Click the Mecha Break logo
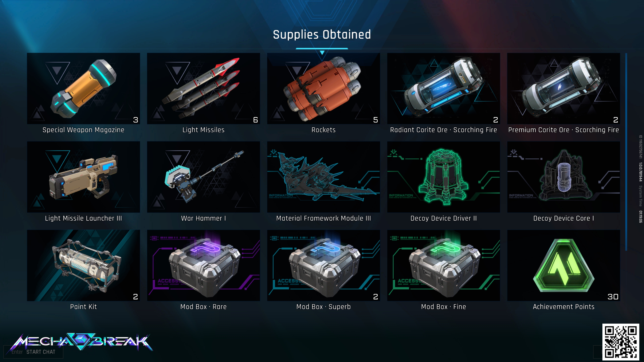This screenshot has height=362, width=644. pyautogui.click(x=81, y=341)
